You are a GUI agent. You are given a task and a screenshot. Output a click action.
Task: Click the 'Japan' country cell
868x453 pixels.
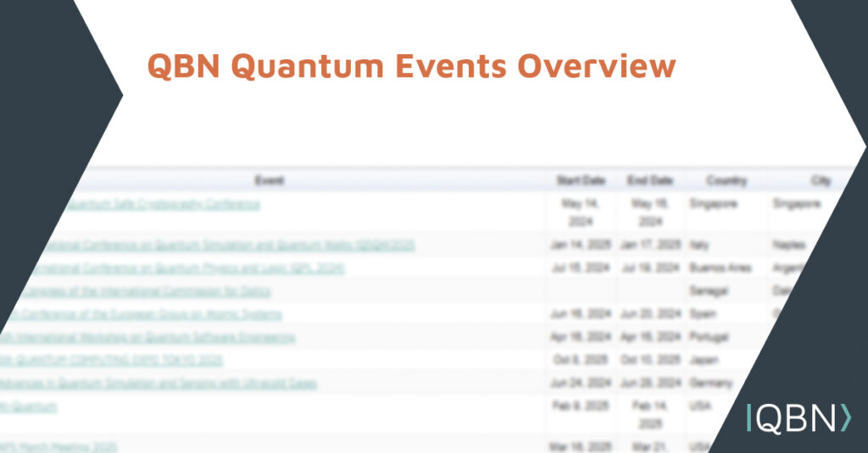coord(704,360)
